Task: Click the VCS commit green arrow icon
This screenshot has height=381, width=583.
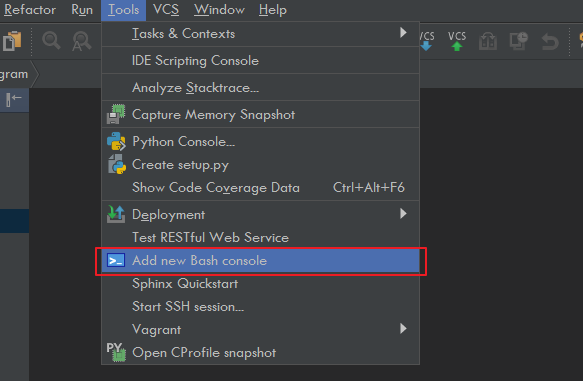Action: pyautogui.click(x=457, y=41)
